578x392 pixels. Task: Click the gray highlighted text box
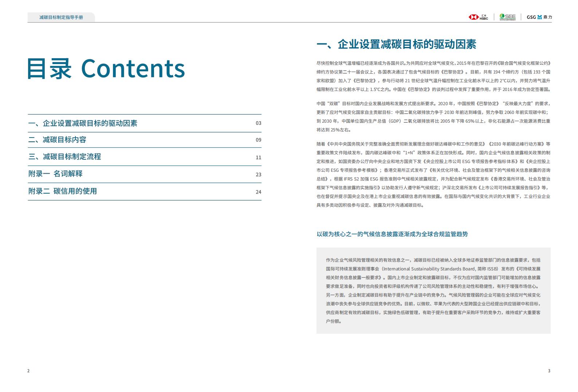(x=433, y=290)
